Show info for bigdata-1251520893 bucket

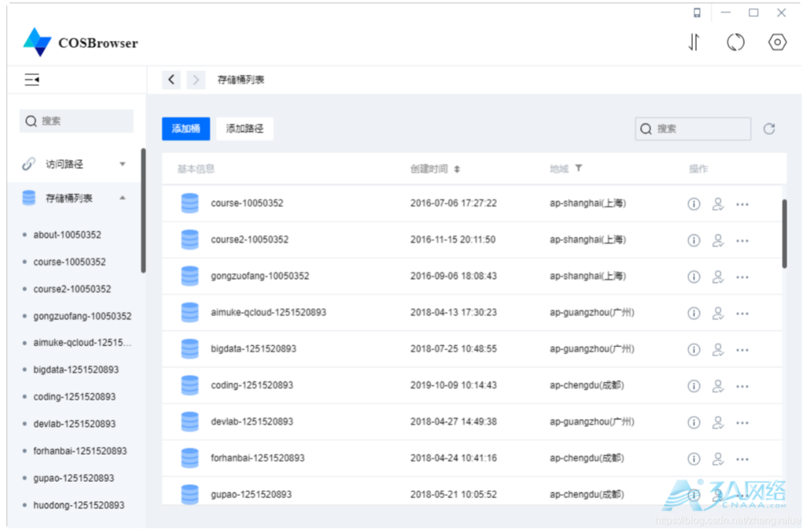pos(694,349)
